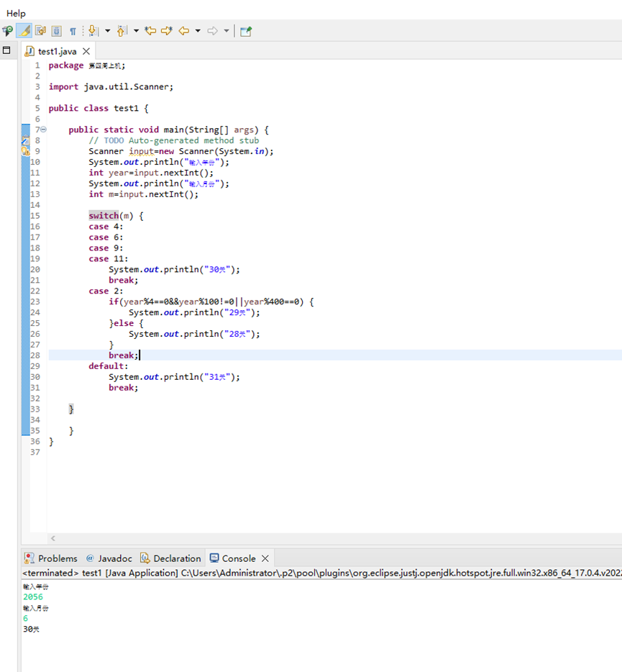Click 'int m=input.nextInt();' on line 13
This screenshot has height=672, width=622.
point(144,194)
